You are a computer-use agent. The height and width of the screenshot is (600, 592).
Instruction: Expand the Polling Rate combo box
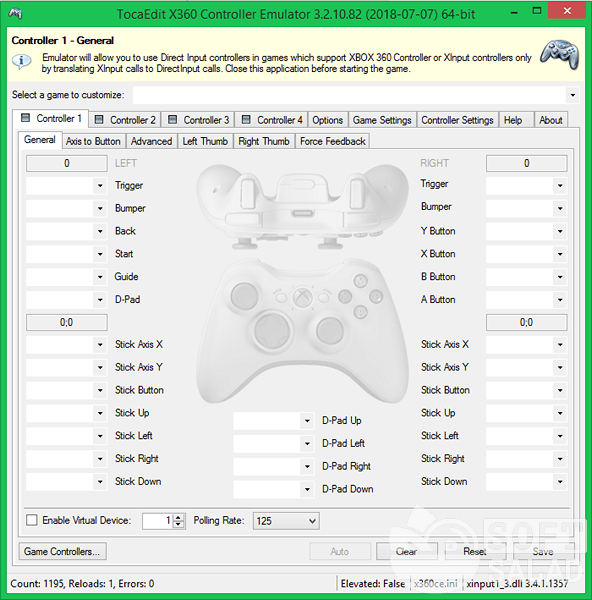click(x=286, y=521)
